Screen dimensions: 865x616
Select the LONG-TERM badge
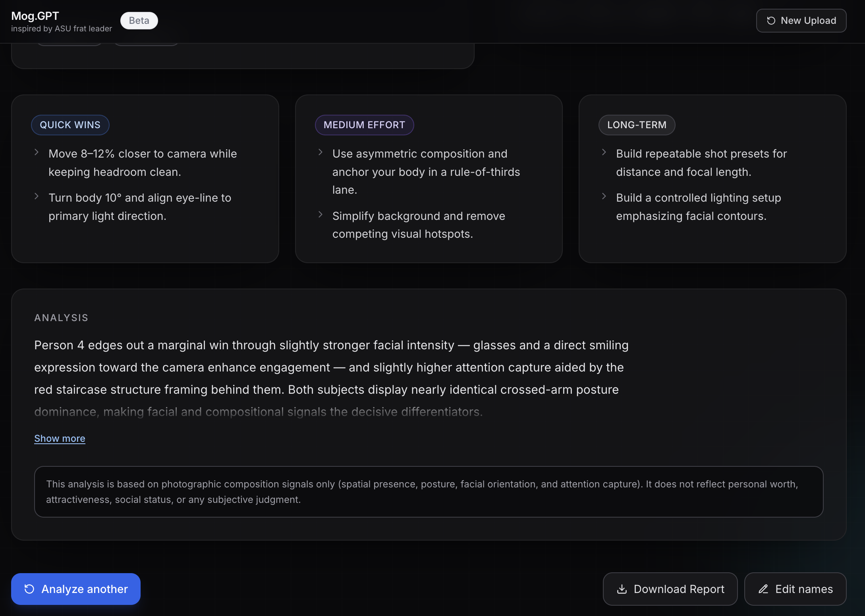(637, 125)
